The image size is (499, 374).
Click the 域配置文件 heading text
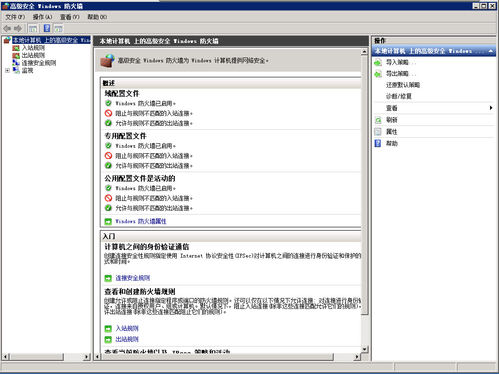click(x=122, y=94)
